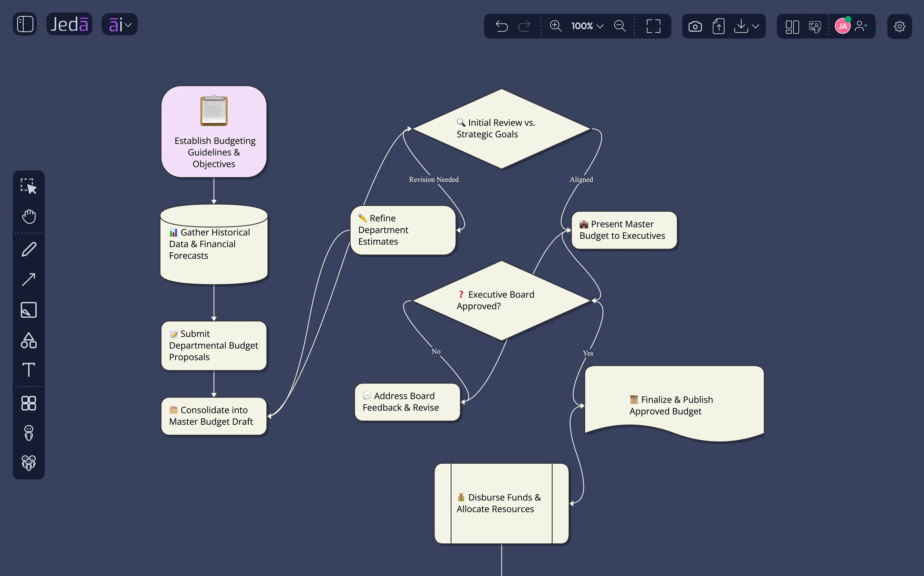
Task: Select the Initial Review vs. Strategic Goals diamond
Action: 501,129
